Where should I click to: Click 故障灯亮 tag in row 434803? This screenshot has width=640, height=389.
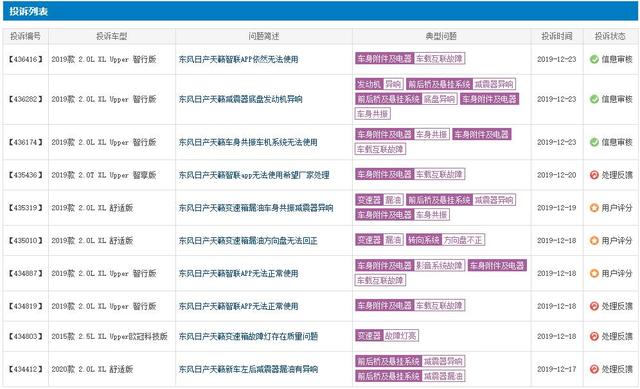pos(401,336)
